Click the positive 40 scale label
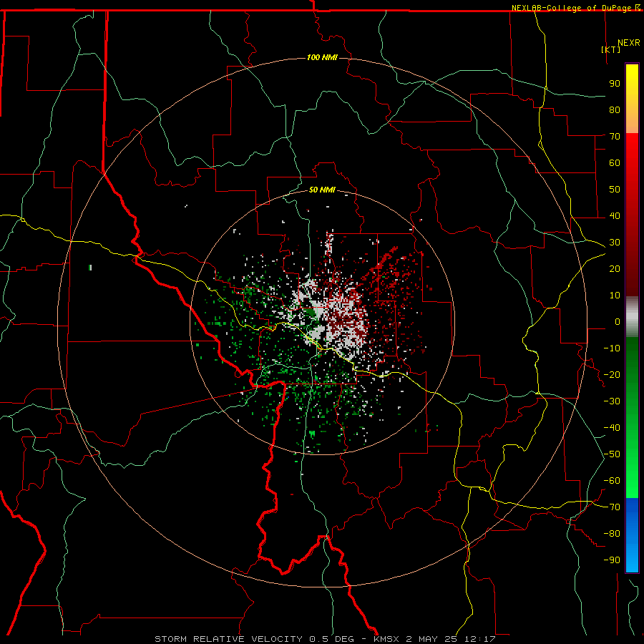Viewport: 644px width, 644px height. [x=615, y=216]
